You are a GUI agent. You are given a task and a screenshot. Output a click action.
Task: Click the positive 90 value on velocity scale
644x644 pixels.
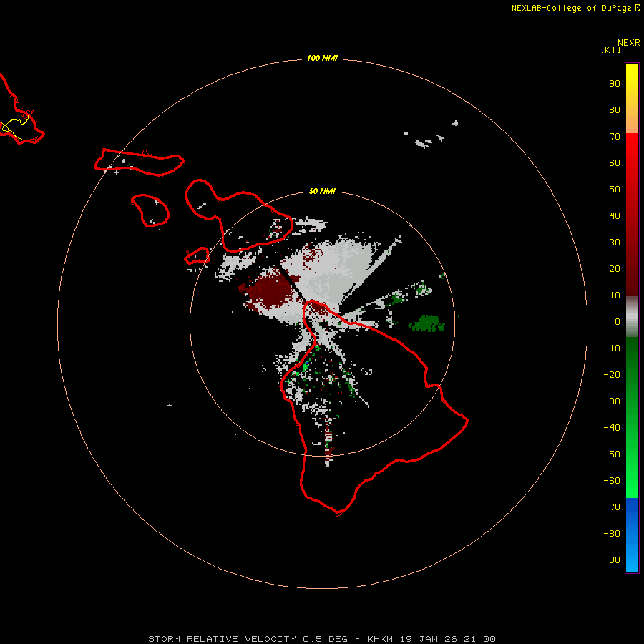pos(615,84)
